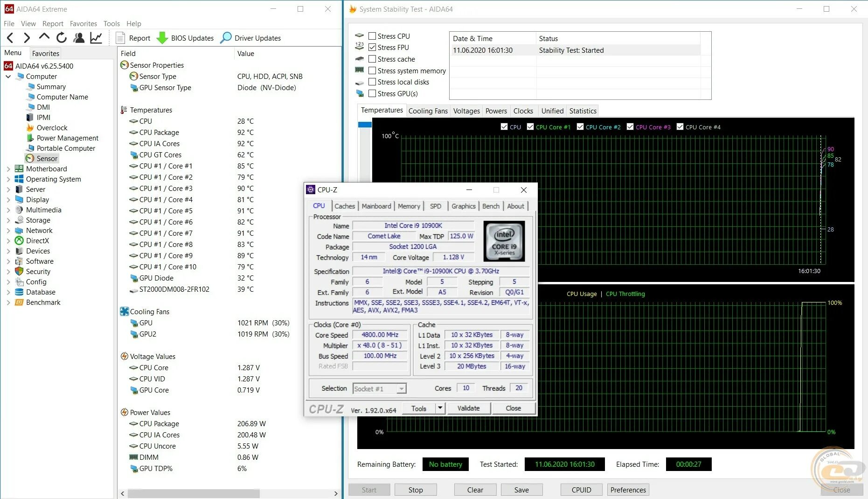The image size is (868, 499).
Task: Open the File menu in AIDA64
Action: point(9,23)
